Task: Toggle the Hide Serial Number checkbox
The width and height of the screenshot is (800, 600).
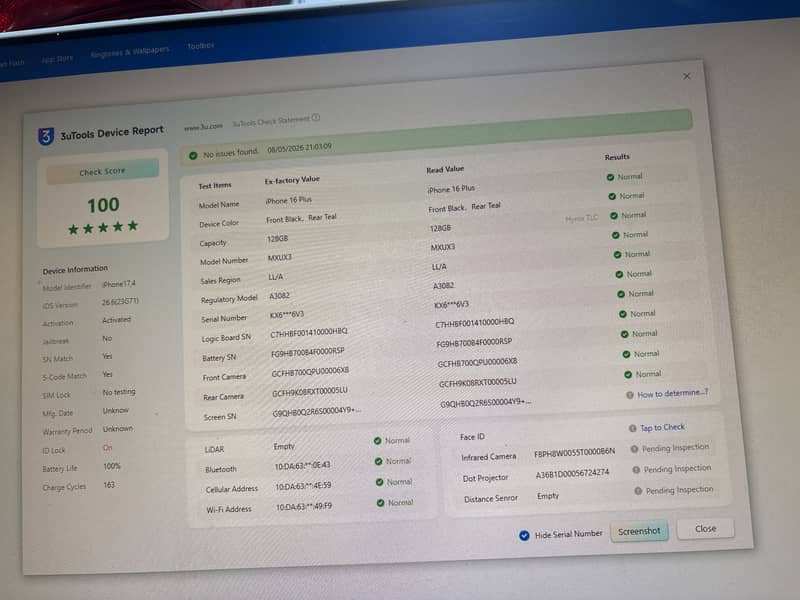Action: (524, 536)
